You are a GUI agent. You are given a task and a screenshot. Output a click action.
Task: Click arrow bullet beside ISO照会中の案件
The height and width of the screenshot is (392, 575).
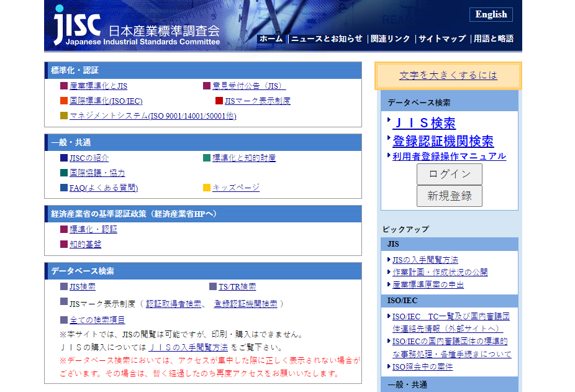(389, 367)
